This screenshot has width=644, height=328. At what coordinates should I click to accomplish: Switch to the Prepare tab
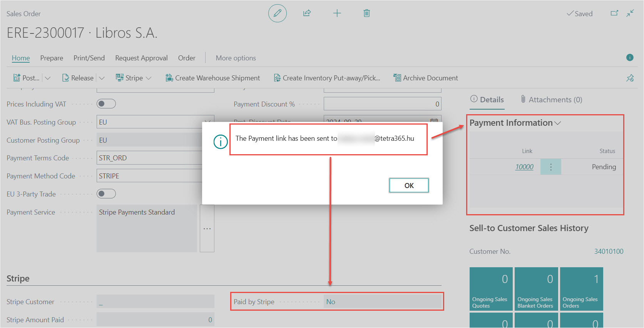52,58
